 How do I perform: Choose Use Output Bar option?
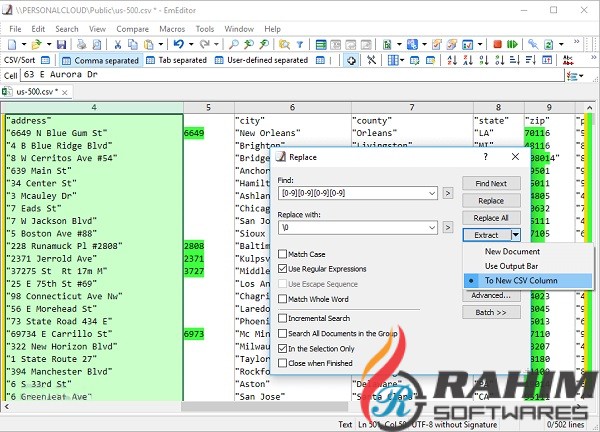pos(511,266)
